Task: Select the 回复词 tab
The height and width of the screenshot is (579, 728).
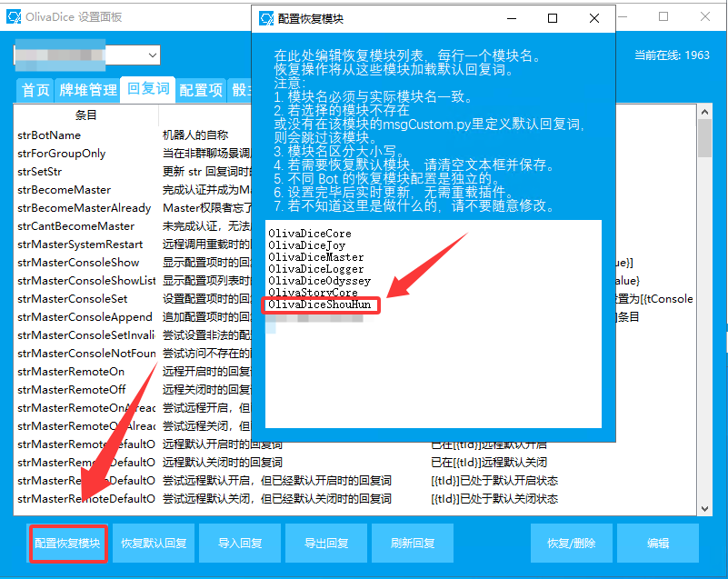Action: [x=147, y=89]
